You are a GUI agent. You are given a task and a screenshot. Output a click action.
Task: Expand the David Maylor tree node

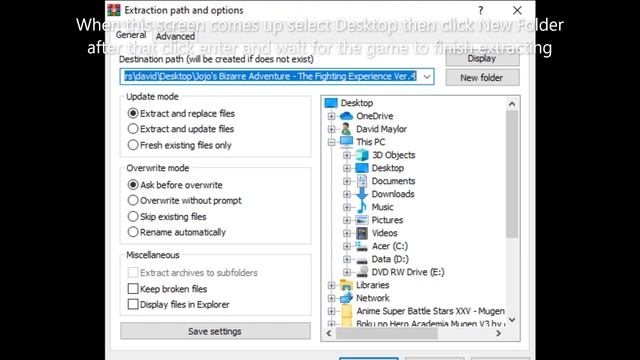331,129
